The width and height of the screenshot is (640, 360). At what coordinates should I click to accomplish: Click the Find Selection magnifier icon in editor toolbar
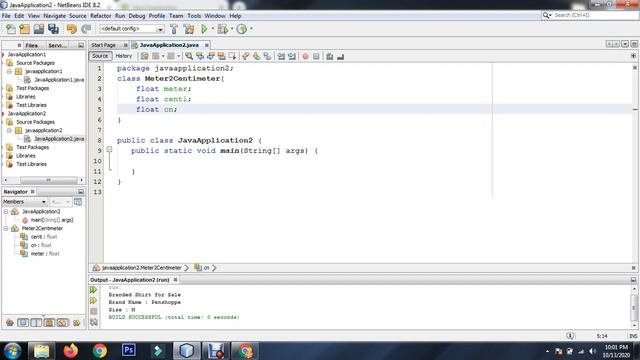pyautogui.click(x=189, y=56)
